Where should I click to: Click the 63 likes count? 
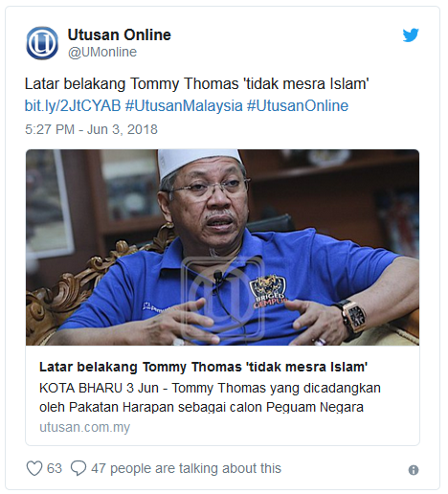(55, 468)
